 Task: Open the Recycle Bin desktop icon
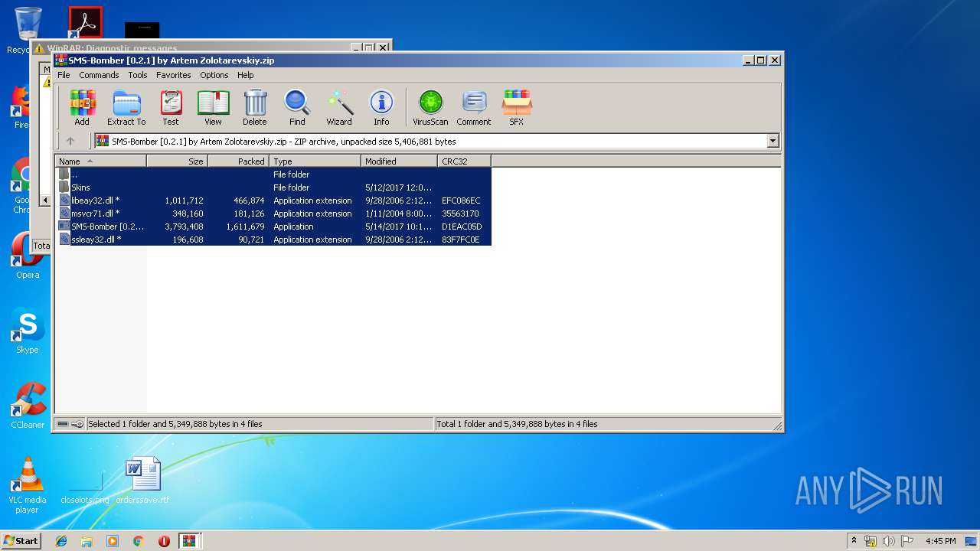[23, 31]
